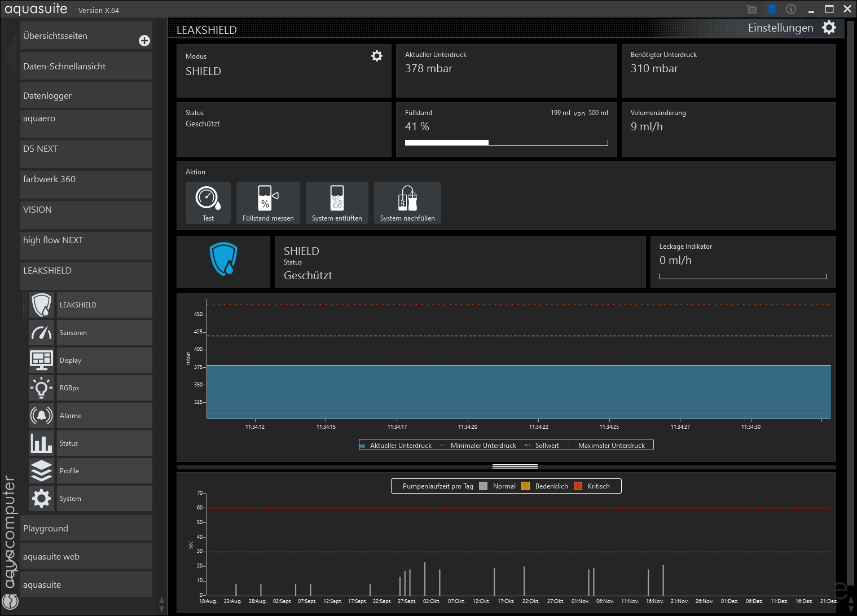Expand the D5 NEXT device section
The width and height of the screenshot is (857, 616).
click(x=86, y=153)
